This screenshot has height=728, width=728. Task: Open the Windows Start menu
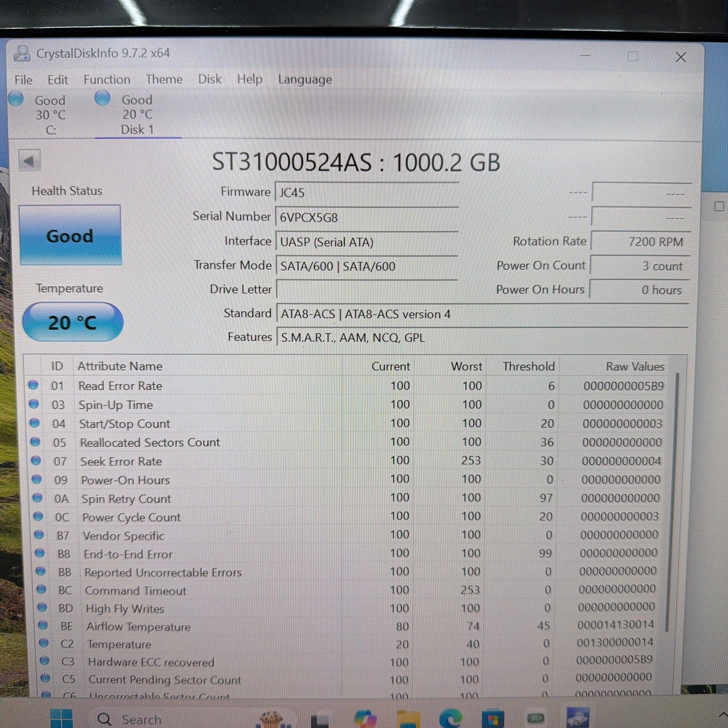click(61, 719)
